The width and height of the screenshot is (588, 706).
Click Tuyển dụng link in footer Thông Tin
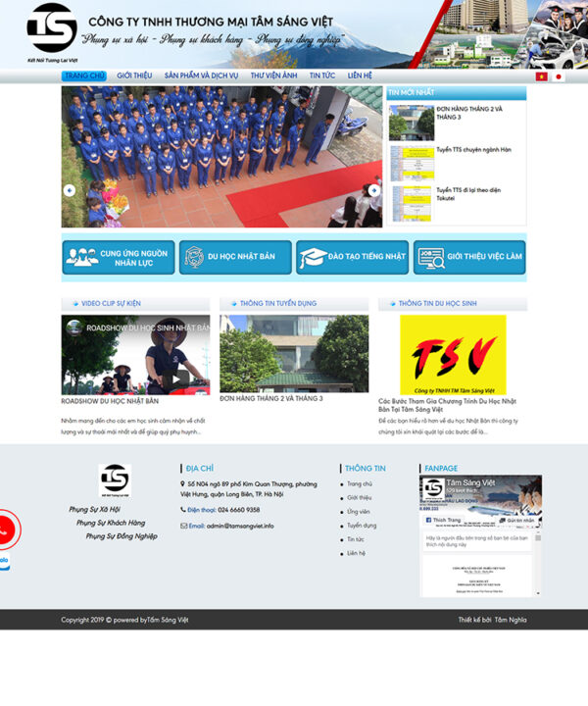361,526
